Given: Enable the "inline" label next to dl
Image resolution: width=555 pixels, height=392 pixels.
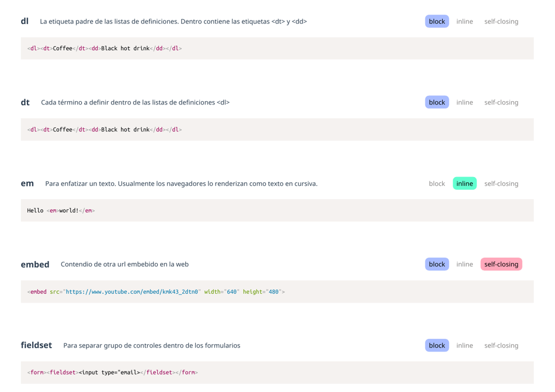Looking at the screenshot, I should (464, 21).
